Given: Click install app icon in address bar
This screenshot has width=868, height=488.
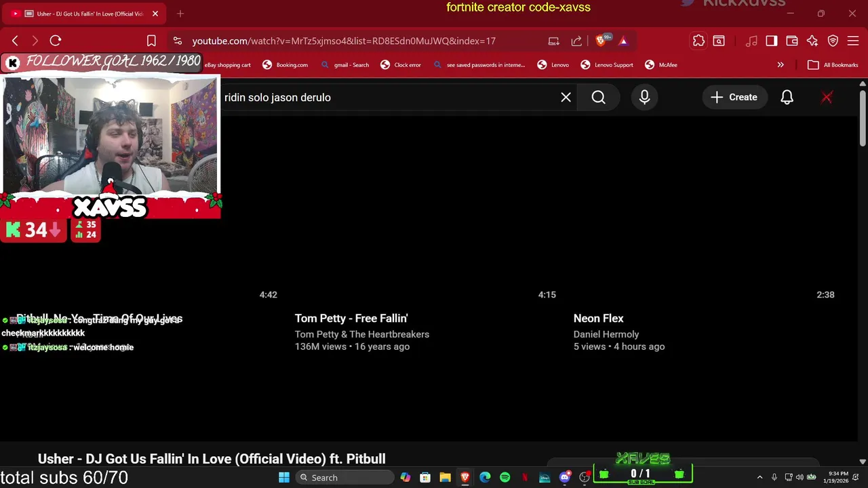Looking at the screenshot, I should point(553,41).
